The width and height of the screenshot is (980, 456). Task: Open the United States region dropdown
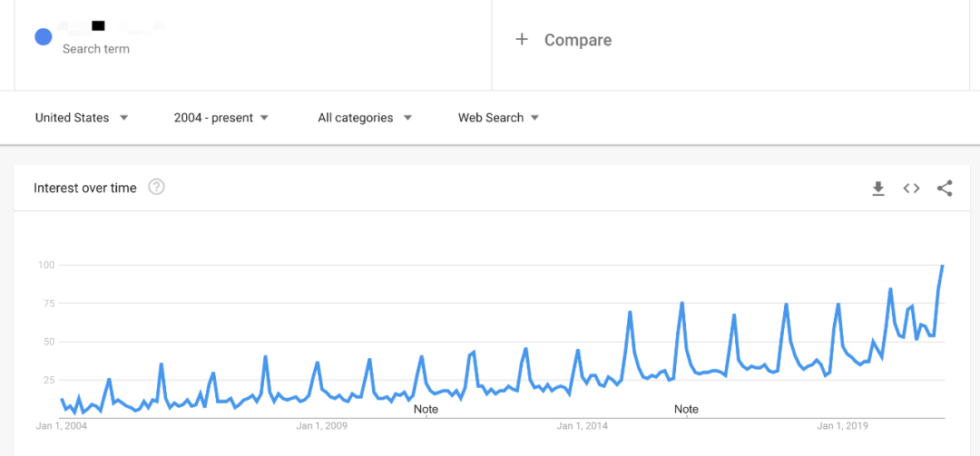82,118
